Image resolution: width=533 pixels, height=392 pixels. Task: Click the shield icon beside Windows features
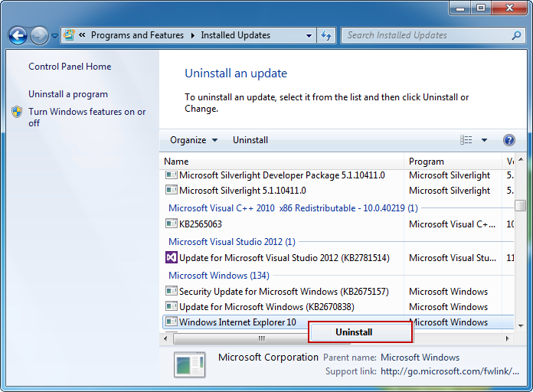coord(17,112)
